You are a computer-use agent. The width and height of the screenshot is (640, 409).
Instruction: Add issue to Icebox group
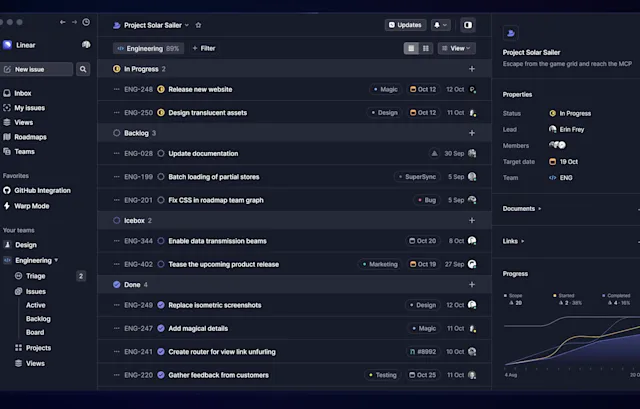(472, 220)
